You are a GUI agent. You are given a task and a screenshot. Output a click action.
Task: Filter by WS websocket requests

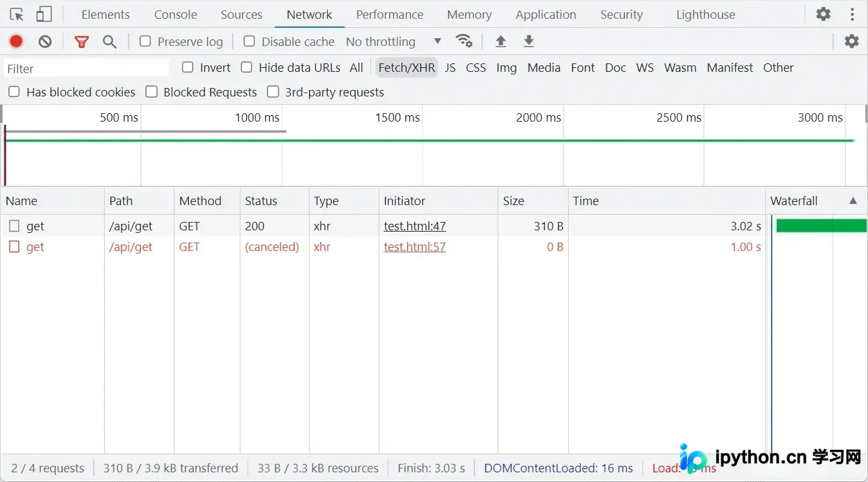coord(644,67)
